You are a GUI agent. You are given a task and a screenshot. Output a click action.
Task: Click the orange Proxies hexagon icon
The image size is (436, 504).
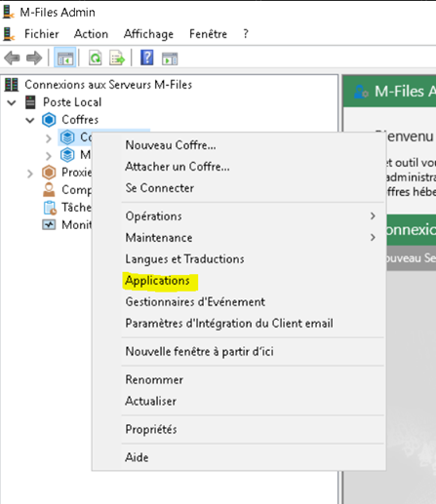[49, 173]
